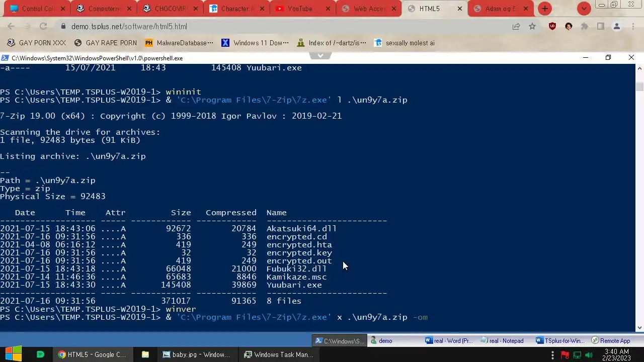Click the Akatsuki64.dll file name
644x362 pixels.
point(301,229)
